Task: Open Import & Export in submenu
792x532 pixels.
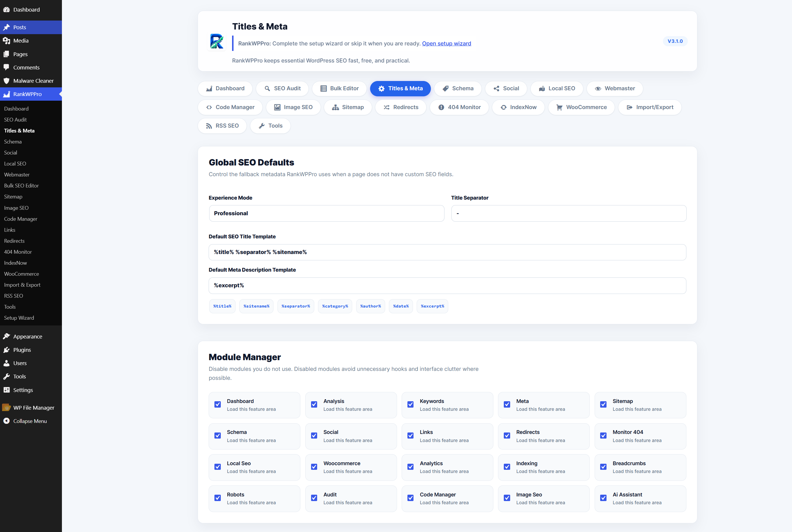Action: pyautogui.click(x=22, y=285)
